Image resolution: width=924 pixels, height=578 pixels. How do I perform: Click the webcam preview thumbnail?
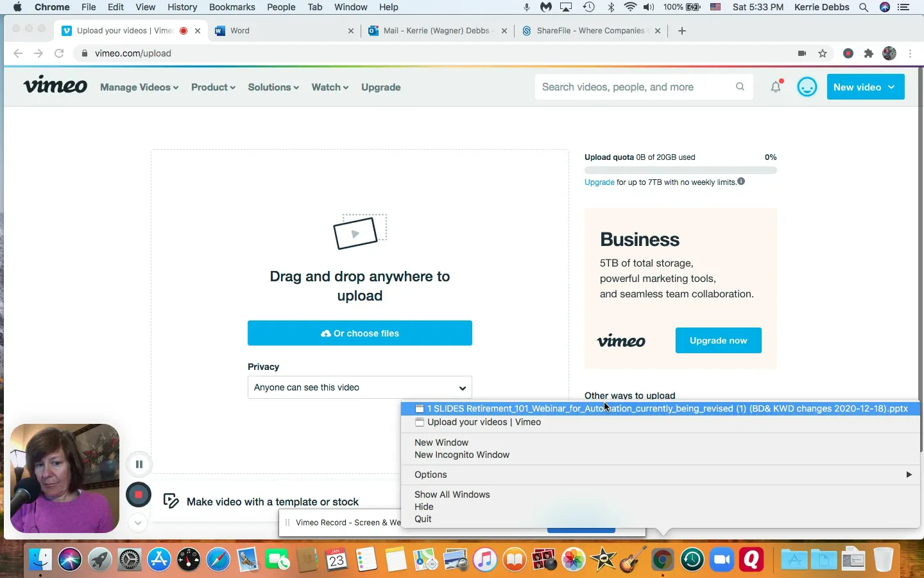point(65,478)
